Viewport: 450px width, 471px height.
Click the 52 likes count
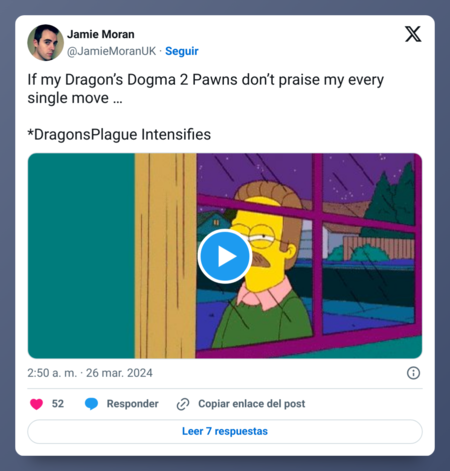[58, 404]
